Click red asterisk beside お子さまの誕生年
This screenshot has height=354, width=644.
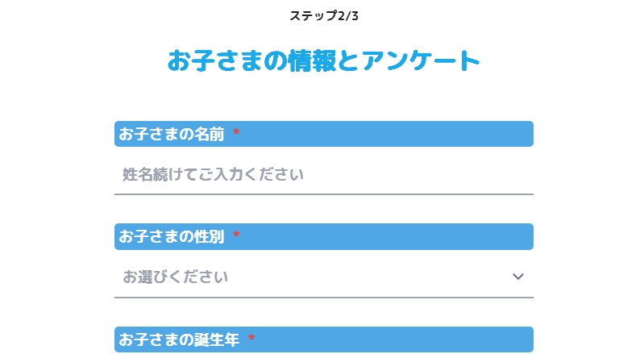[x=251, y=338]
